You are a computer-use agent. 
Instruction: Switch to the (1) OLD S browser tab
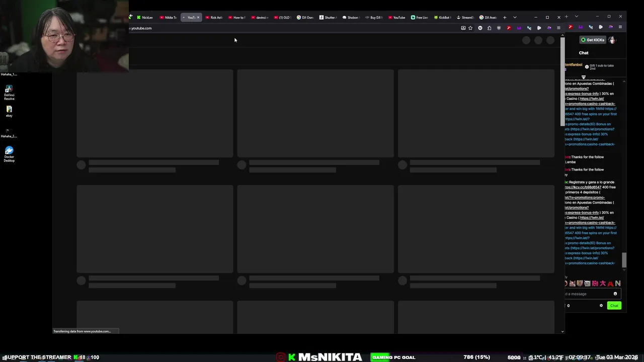[x=283, y=18]
